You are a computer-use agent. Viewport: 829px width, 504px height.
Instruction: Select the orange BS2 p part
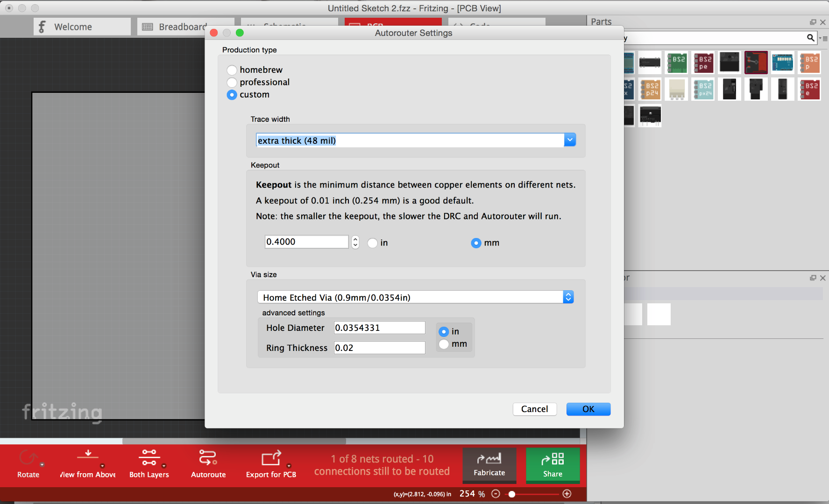pos(810,63)
